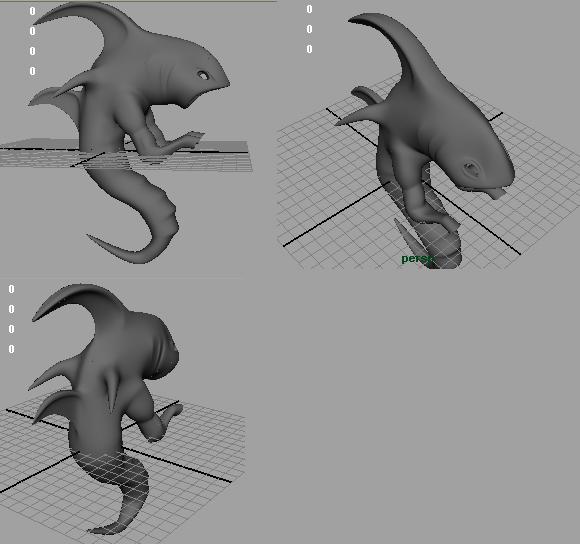Click dorsal fin tip in bottom-left view
Viewport: 580px width, 544px height.
tap(40, 314)
